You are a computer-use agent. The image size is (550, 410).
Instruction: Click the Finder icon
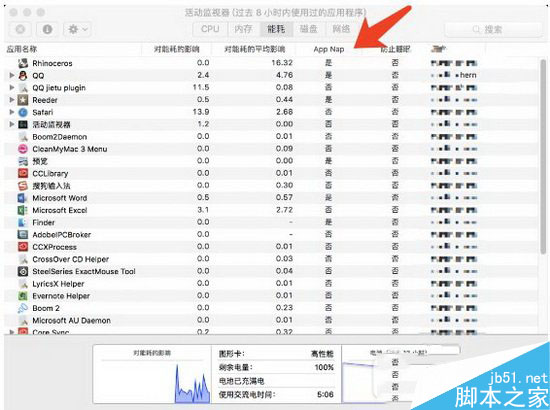23,222
